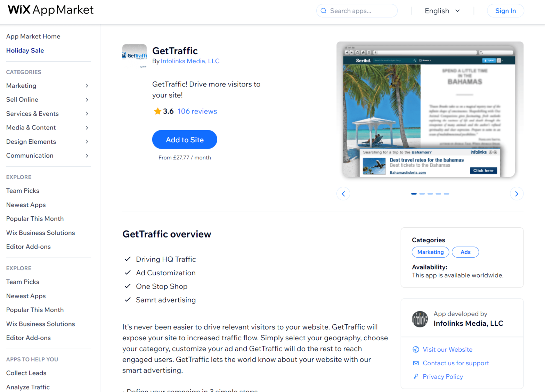
Task: Click the globe icon beside Visit our Website
Action: pos(416,350)
